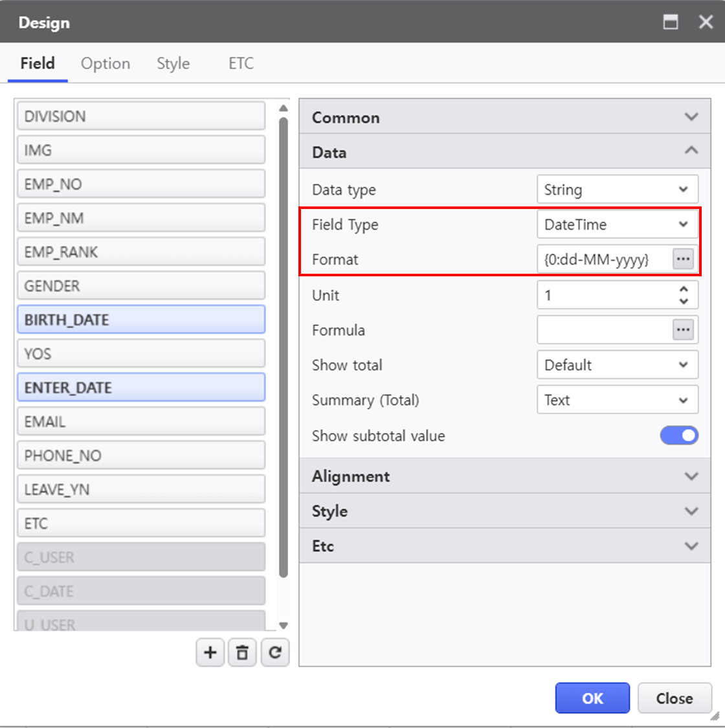Increase the Unit value with up arrow
The width and height of the screenshot is (725, 728).
point(683,289)
